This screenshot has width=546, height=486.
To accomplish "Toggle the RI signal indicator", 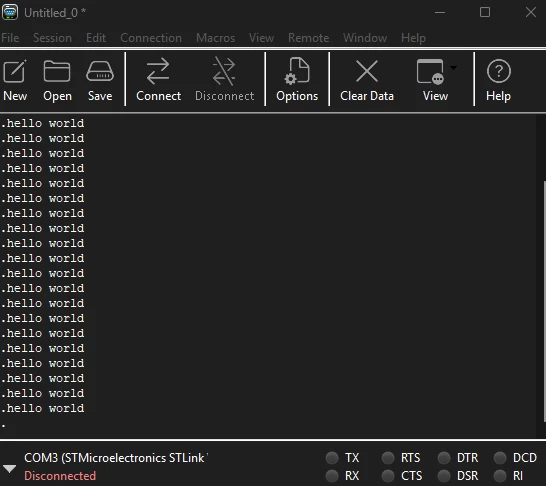I will (x=500, y=476).
